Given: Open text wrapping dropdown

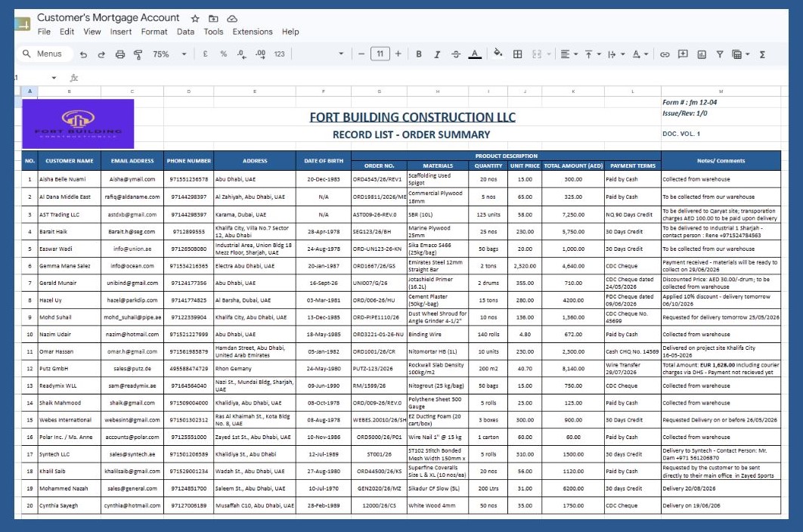Looking at the screenshot, I should pyautogui.click(x=616, y=54).
